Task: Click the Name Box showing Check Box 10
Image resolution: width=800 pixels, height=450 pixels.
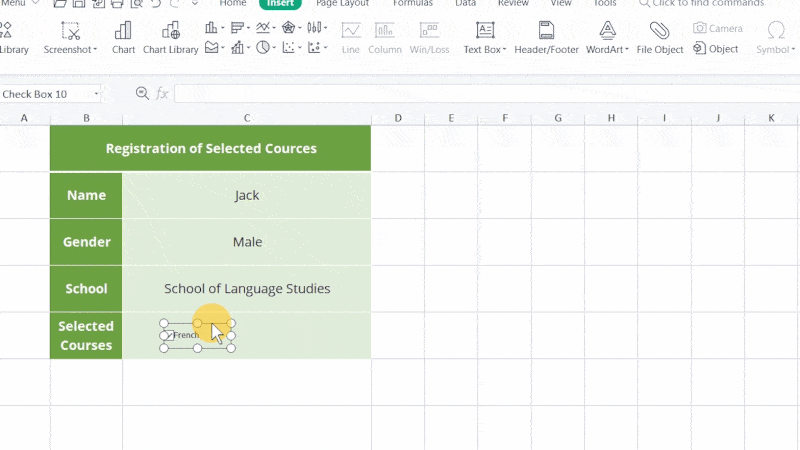Action: click(50, 94)
